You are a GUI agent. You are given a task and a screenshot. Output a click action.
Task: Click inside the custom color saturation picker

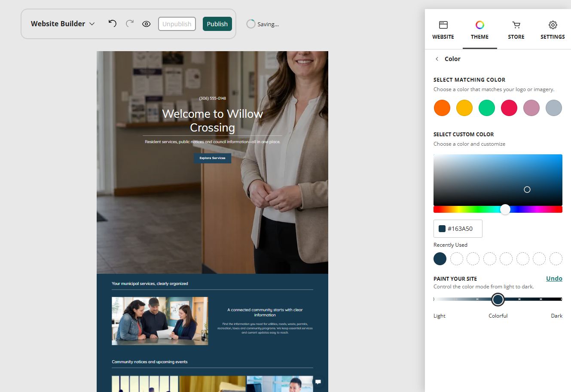498,180
